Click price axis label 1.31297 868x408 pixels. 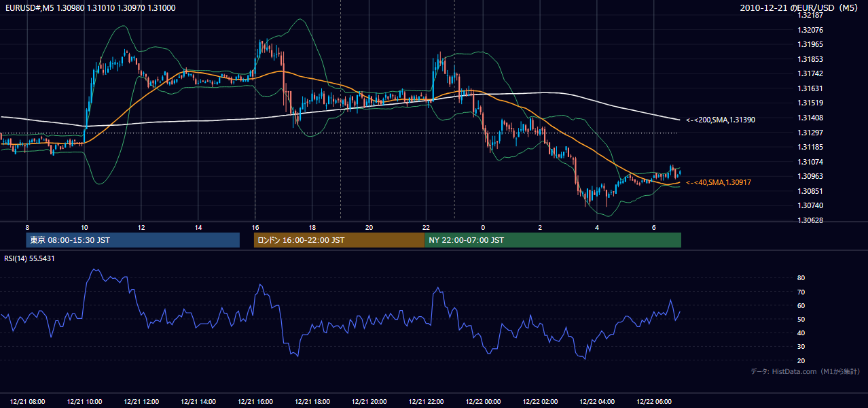click(810, 133)
